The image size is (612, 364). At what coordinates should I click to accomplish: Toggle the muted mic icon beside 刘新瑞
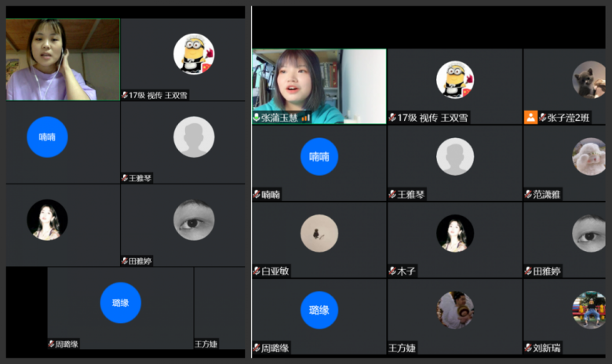528,348
